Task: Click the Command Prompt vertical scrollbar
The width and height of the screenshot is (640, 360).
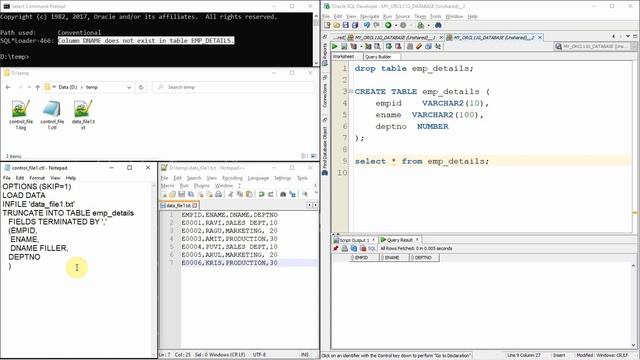Action: coord(316,39)
